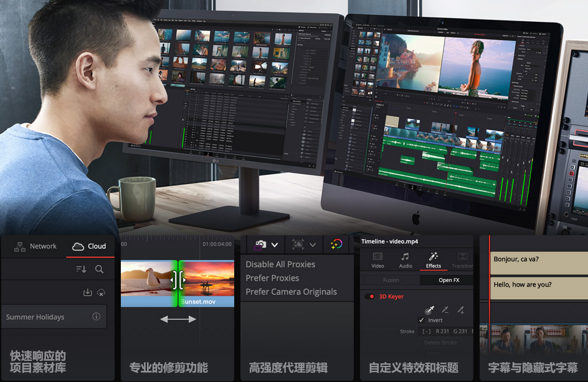Viewport: 588px width, 382px height.
Task: View Summer Holidays project info
Action: tap(96, 316)
